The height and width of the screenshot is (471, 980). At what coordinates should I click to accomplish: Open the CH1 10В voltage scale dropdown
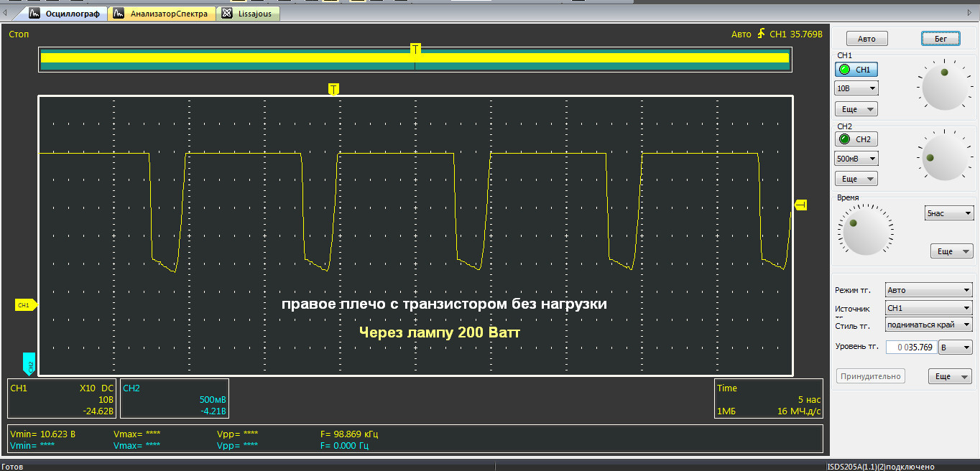(856, 88)
